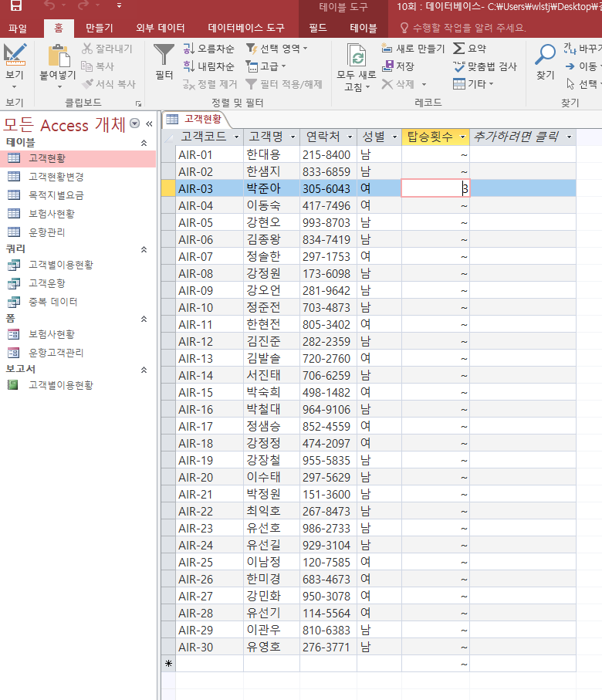Save the record with 저장 button
Screen dimensions: 602x700
pos(398,66)
